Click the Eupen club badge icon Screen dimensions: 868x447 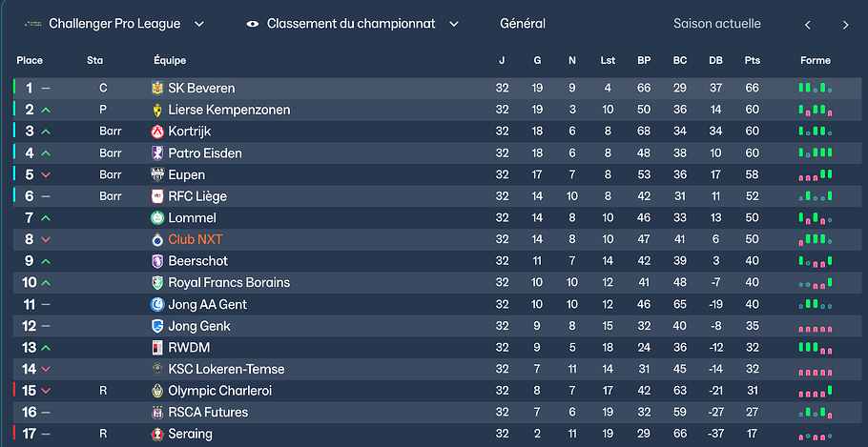pyautogui.click(x=157, y=174)
